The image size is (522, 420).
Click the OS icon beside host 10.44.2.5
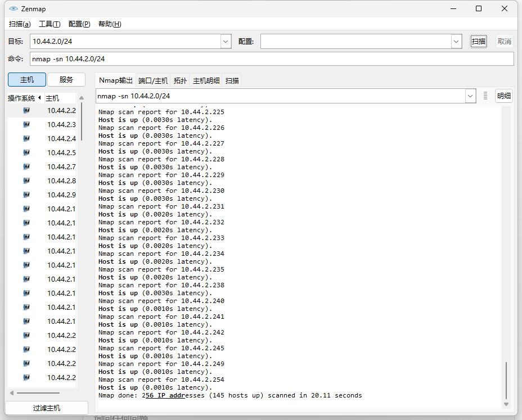click(x=26, y=152)
